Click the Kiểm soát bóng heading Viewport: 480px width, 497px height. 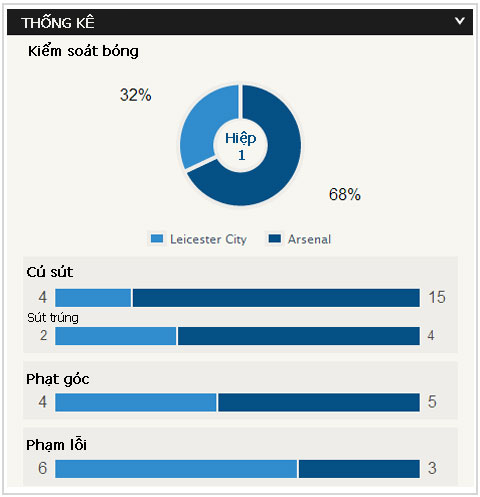[83, 51]
